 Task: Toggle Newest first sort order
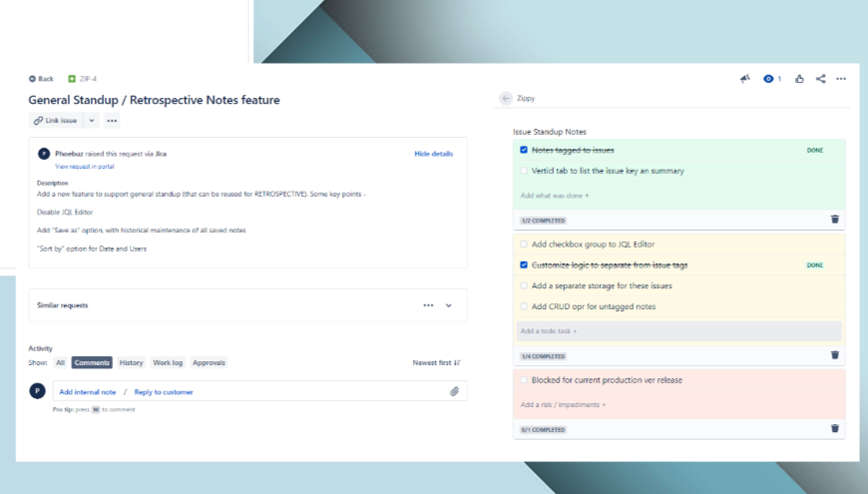click(x=437, y=362)
